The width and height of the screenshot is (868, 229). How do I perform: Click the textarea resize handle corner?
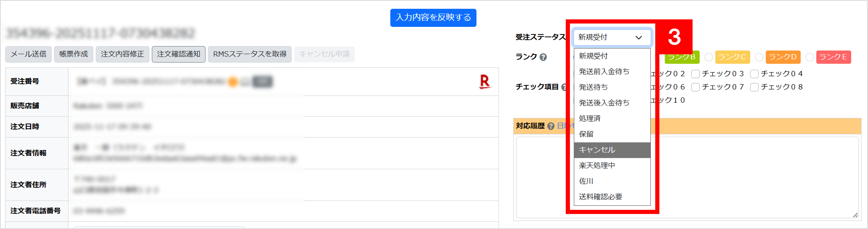click(x=855, y=215)
